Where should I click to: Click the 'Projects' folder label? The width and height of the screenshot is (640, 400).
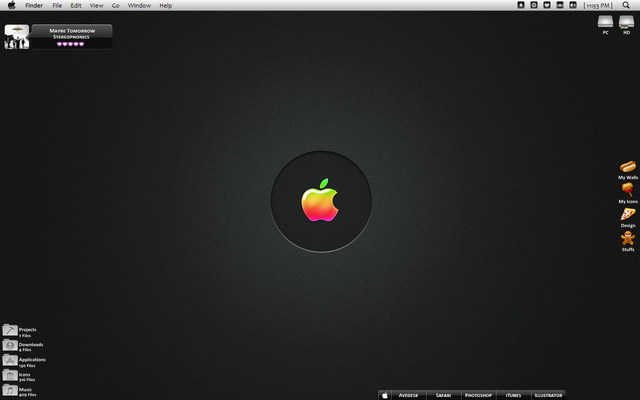(x=28, y=329)
